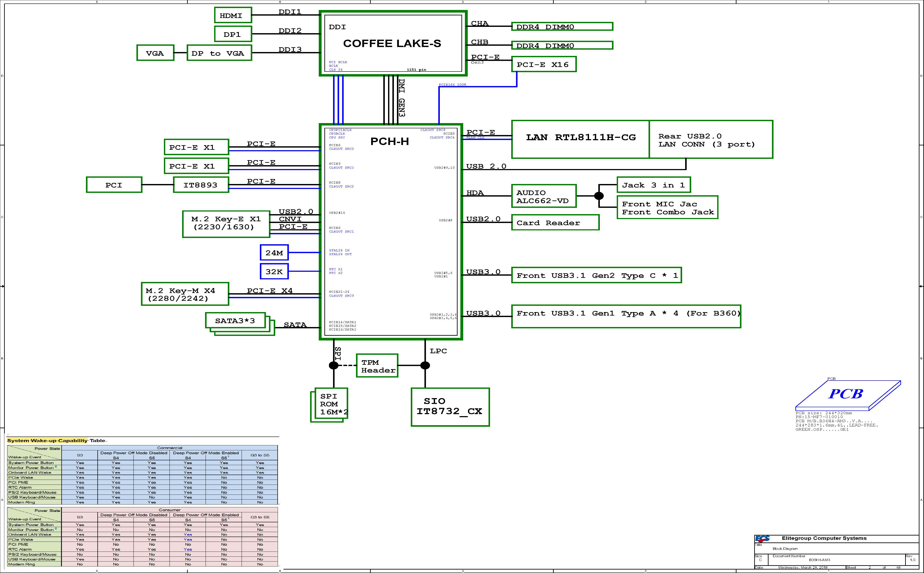Screen dimensions: 924x573
Task: Select the USB2#8 pin label
Action: click(x=445, y=220)
